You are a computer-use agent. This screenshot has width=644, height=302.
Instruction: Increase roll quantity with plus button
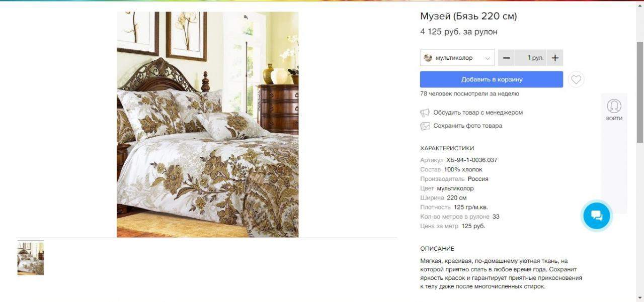(x=555, y=58)
